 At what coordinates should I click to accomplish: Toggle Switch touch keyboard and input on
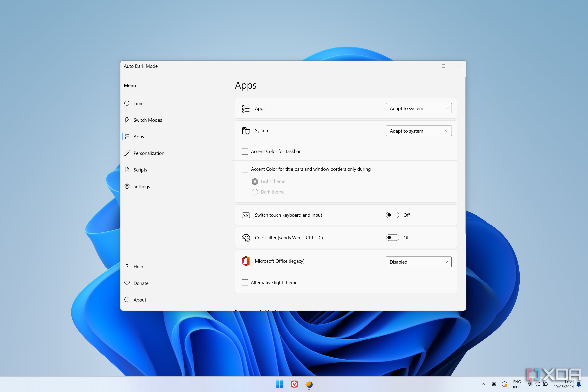click(x=392, y=215)
